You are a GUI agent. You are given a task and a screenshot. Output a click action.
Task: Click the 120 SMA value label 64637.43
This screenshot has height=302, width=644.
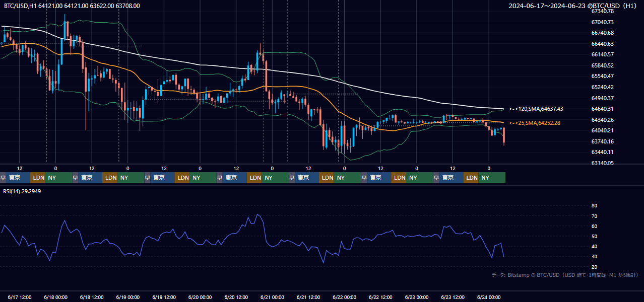(x=536, y=109)
